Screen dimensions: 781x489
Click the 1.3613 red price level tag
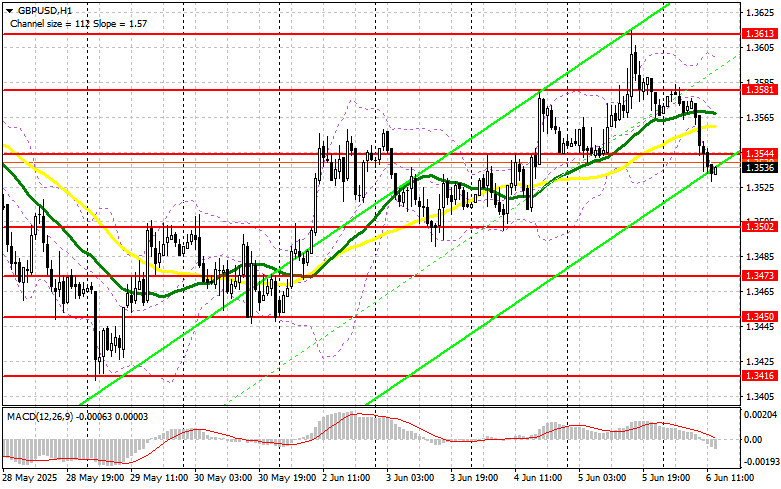click(x=759, y=34)
